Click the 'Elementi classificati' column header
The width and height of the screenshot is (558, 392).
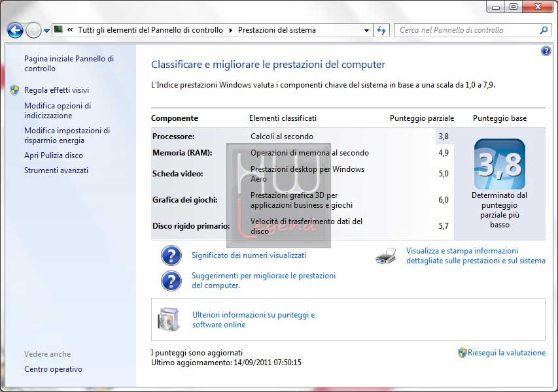coord(283,118)
